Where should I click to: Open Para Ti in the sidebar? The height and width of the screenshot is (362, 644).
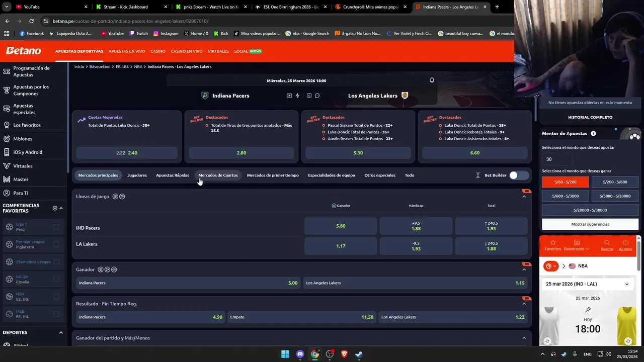20,193
